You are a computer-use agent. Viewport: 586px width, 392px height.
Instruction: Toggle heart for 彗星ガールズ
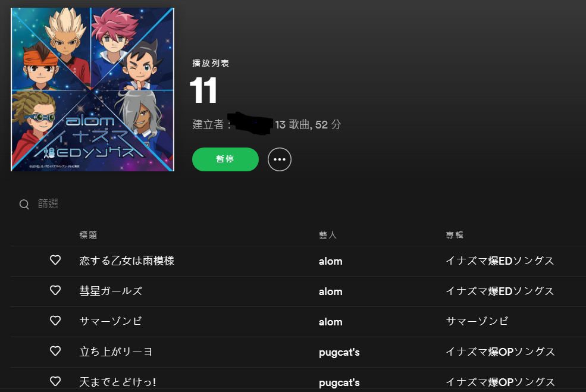tap(55, 290)
